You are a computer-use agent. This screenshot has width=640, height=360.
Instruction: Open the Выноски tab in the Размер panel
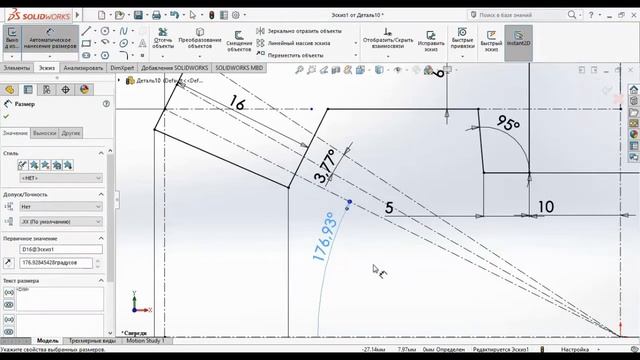44,133
